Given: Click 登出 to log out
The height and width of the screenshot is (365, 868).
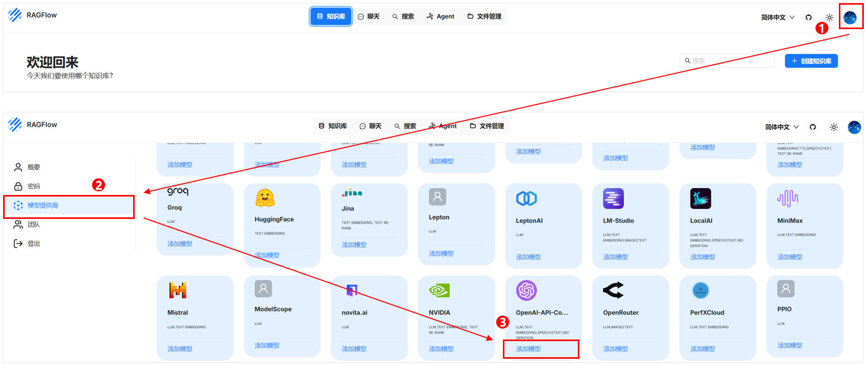Looking at the screenshot, I should tap(33, 243).
